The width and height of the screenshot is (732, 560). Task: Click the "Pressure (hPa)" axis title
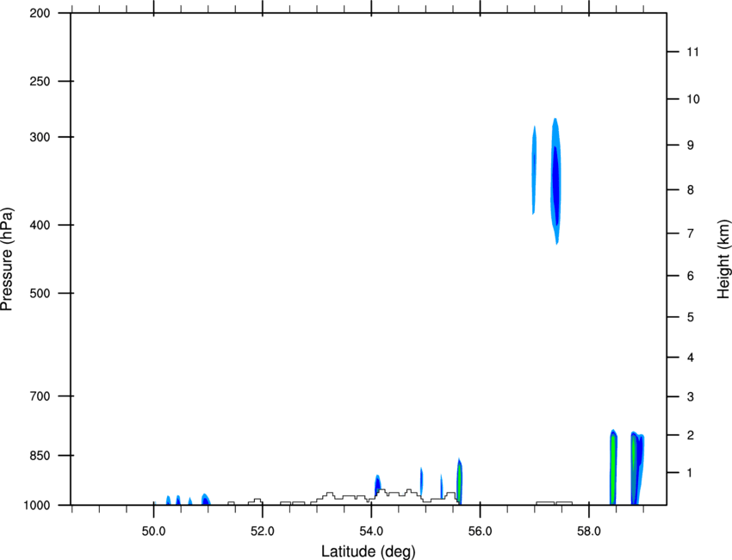click(x=7, y=259)
